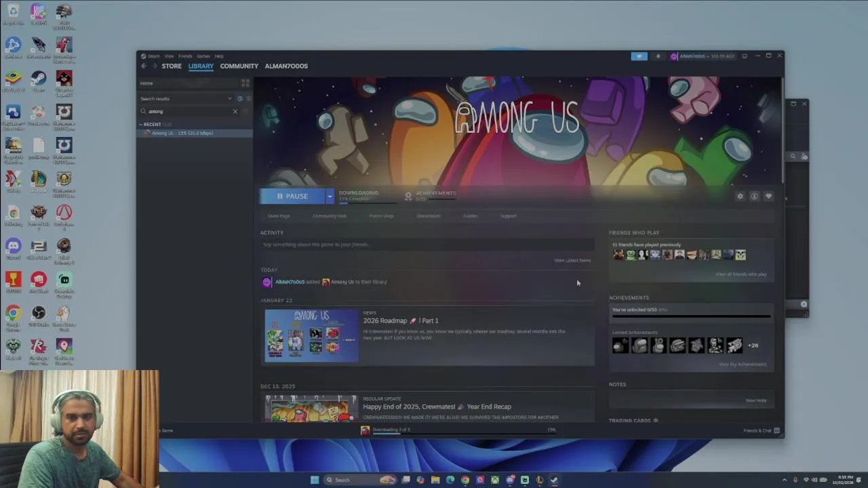Click New Note in Notes section
Viewport: 868px width, 488px height.
pyautogui.click(x=756, y=401)
